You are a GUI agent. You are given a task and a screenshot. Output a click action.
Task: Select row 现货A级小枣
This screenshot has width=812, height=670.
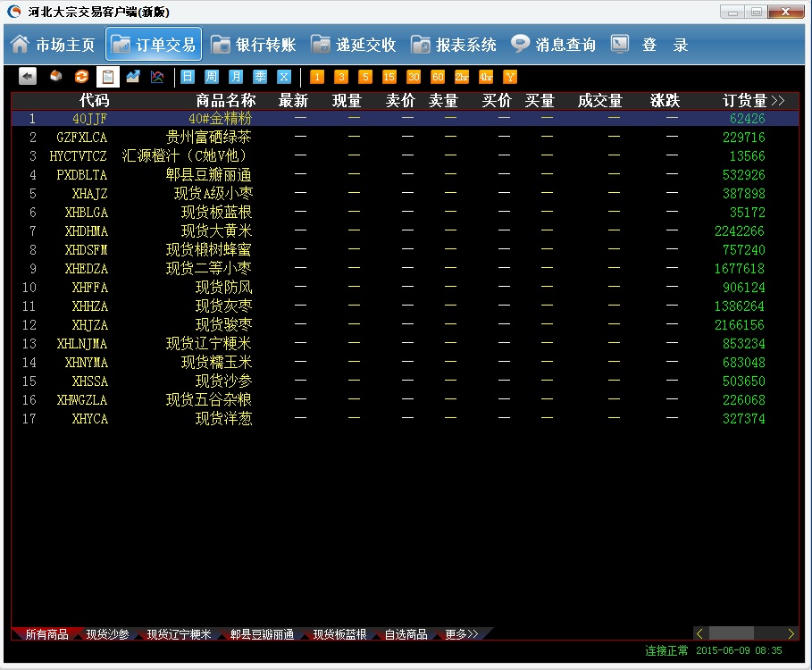click(405, 194)
